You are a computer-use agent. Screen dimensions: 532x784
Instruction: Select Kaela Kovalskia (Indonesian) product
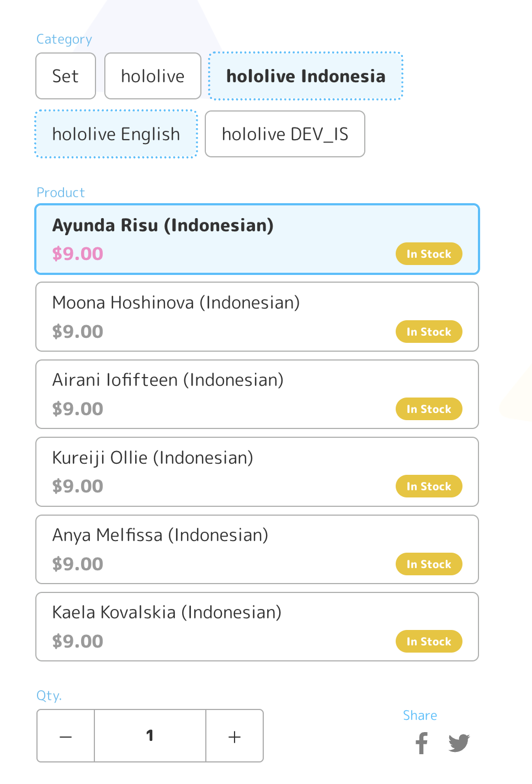257,627
